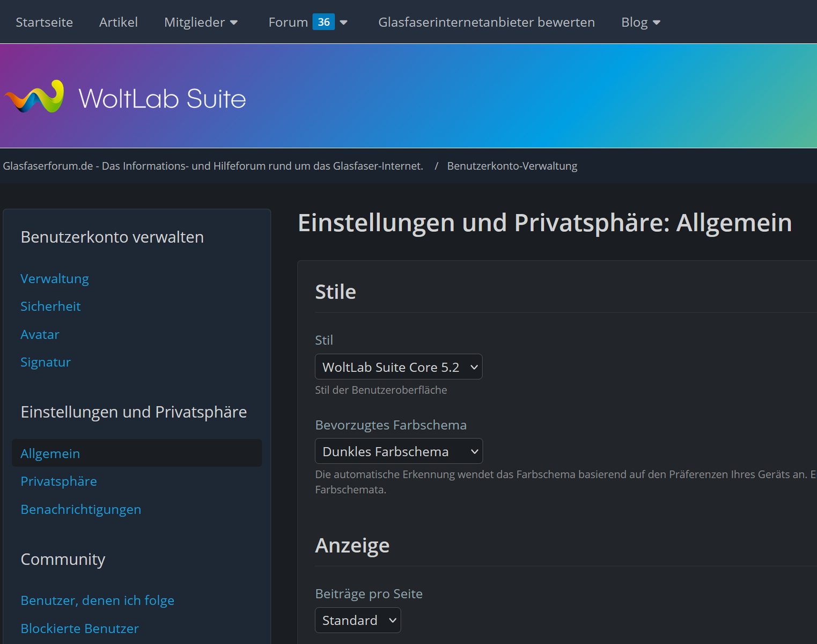The height and width of the screenshot is (644, 817).
Task: Select Allgemein in the settings sidebar
Action: coord(137,453)
